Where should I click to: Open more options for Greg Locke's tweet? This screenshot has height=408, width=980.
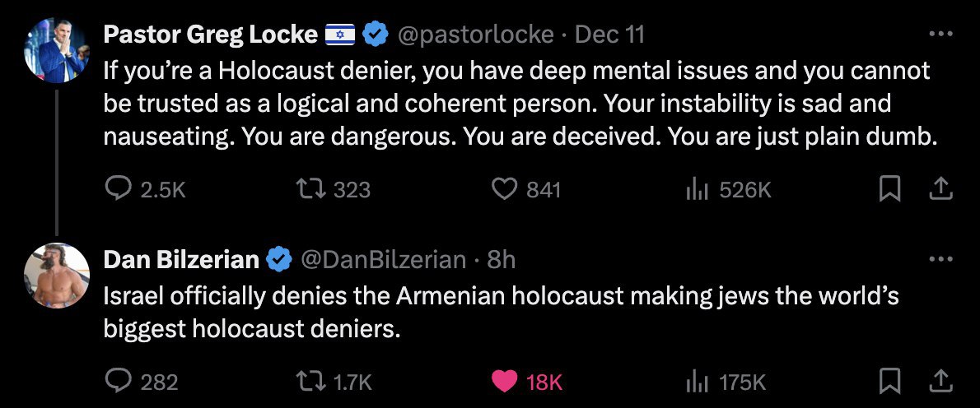[x=940, y=35]
